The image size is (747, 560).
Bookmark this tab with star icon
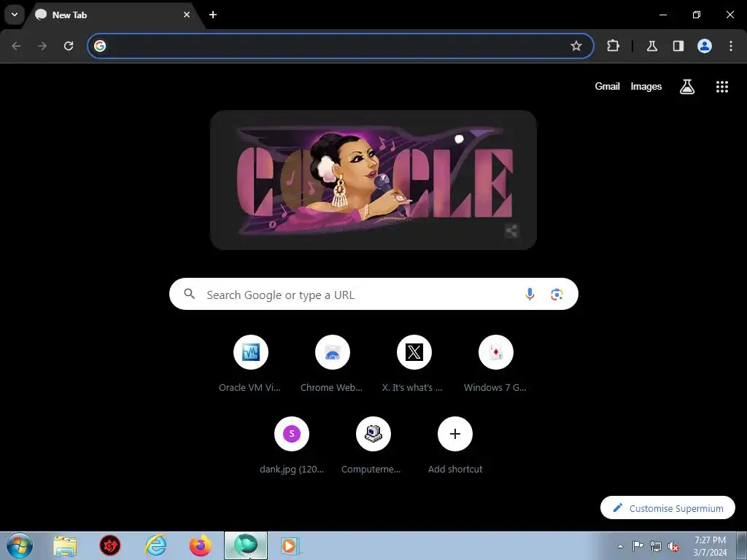[x=576, y=46]
